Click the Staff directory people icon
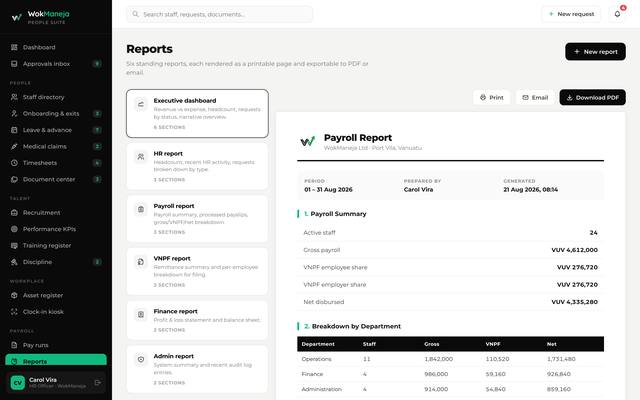Image resolution: width=640 pixels, height=400 pixels. click(14, 97)
